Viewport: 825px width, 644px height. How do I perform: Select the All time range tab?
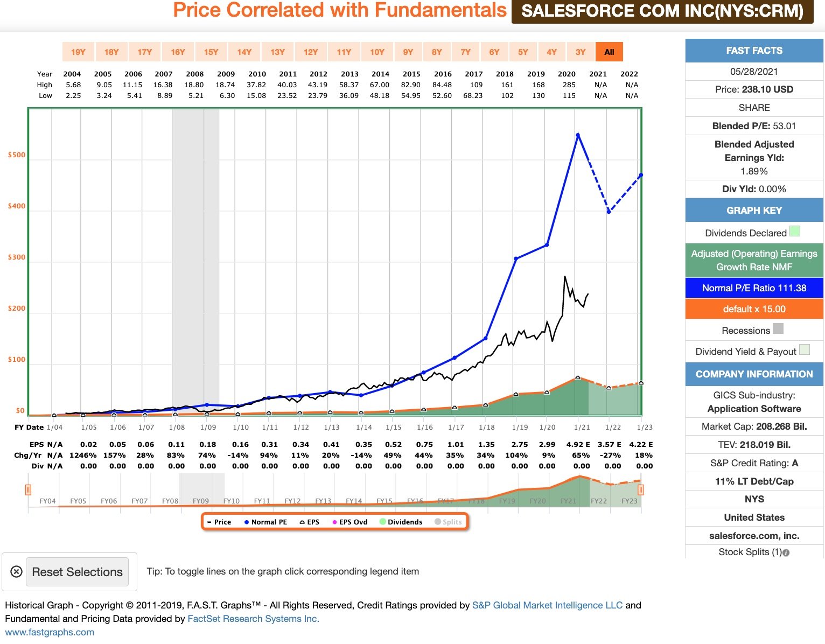609,52
